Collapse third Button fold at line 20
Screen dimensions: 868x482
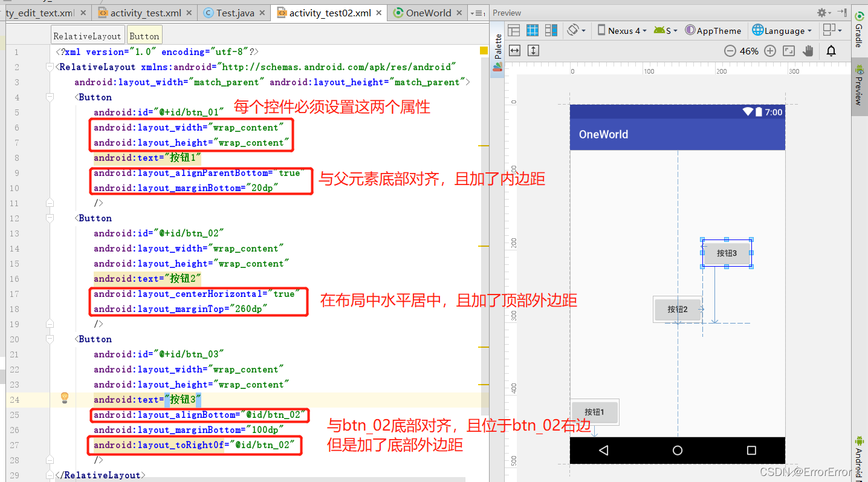(x=50, y=339)
